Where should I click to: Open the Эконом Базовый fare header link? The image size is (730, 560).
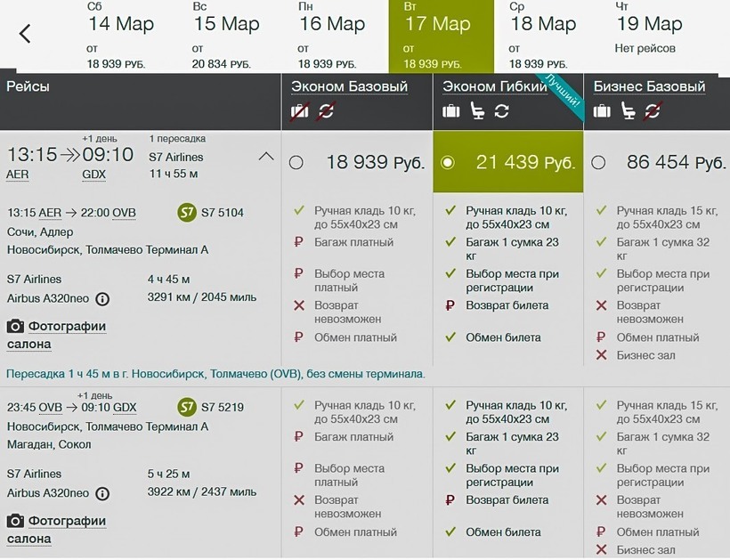pos(350,86)
